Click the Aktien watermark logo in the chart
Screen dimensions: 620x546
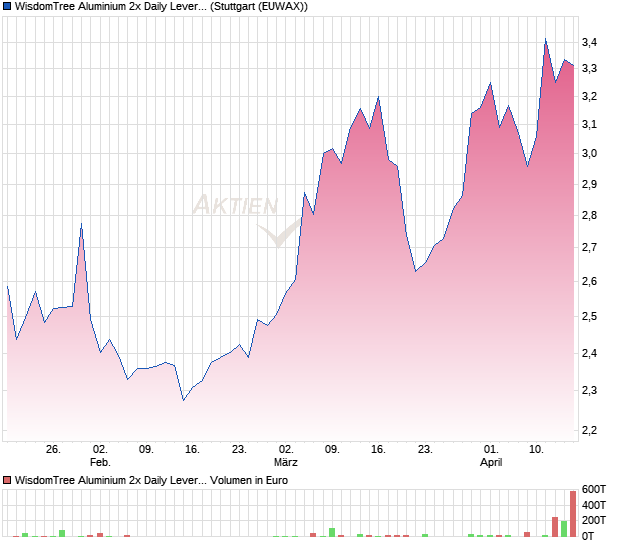pos(235,205)
